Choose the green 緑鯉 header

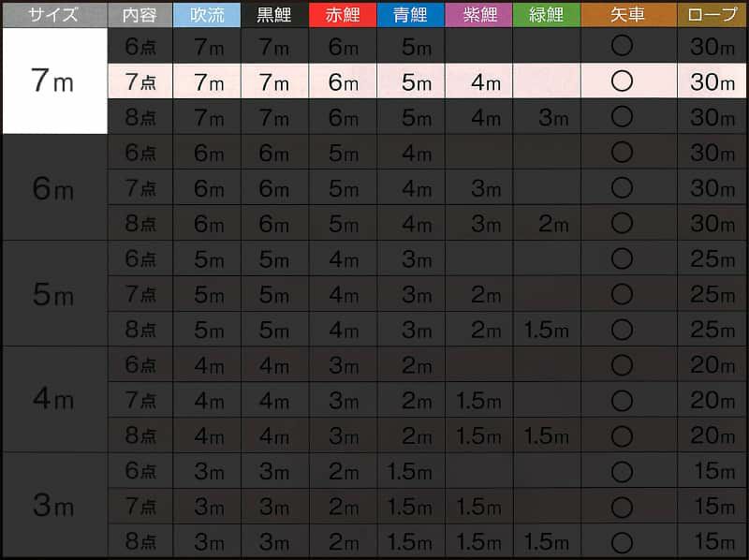[547, 15]
